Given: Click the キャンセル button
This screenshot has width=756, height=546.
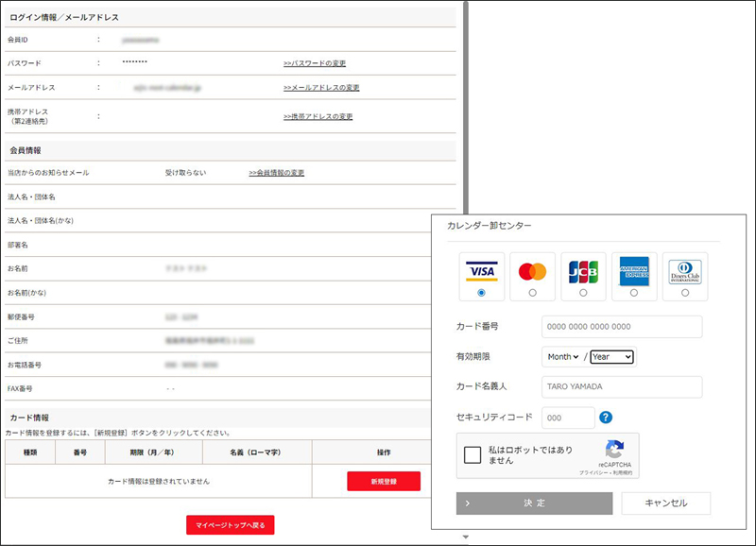Looking at the screenshot, I should (x=666, y=503).
